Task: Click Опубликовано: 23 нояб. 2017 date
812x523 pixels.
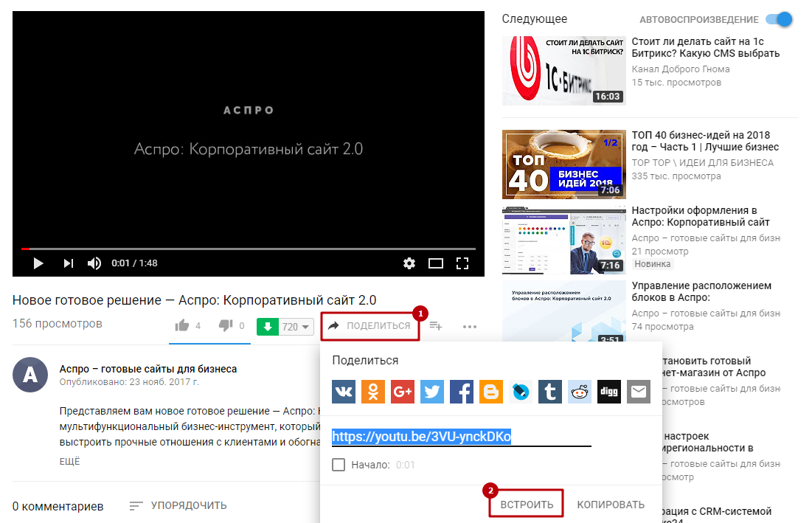Action: [129, 382]
